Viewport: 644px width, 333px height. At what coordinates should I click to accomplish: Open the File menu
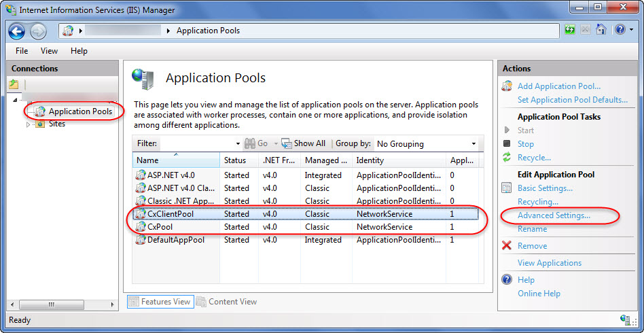coord(22,51)
